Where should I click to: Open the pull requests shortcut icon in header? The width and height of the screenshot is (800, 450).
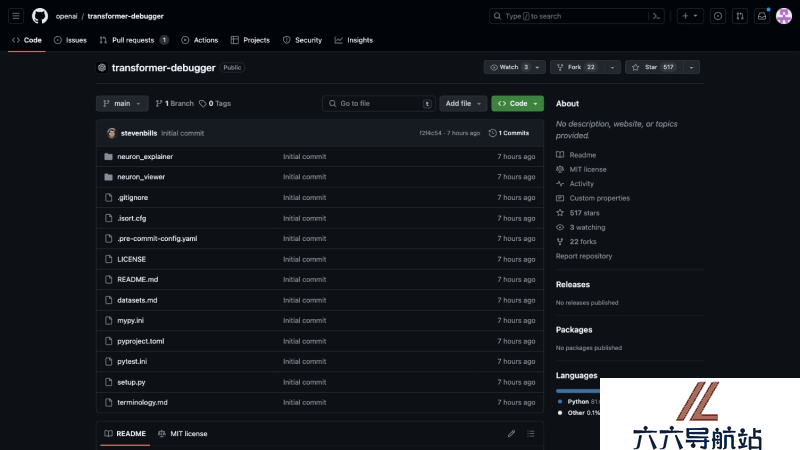740,16
